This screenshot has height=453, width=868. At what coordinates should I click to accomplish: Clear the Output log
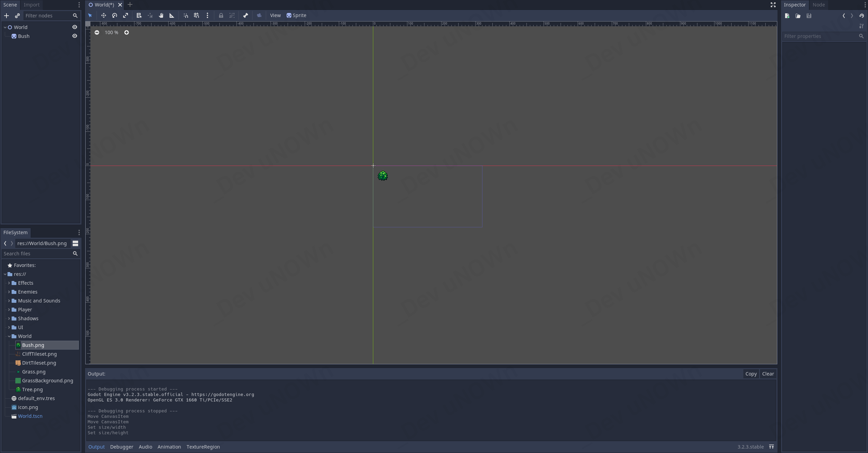pos(768,374)
